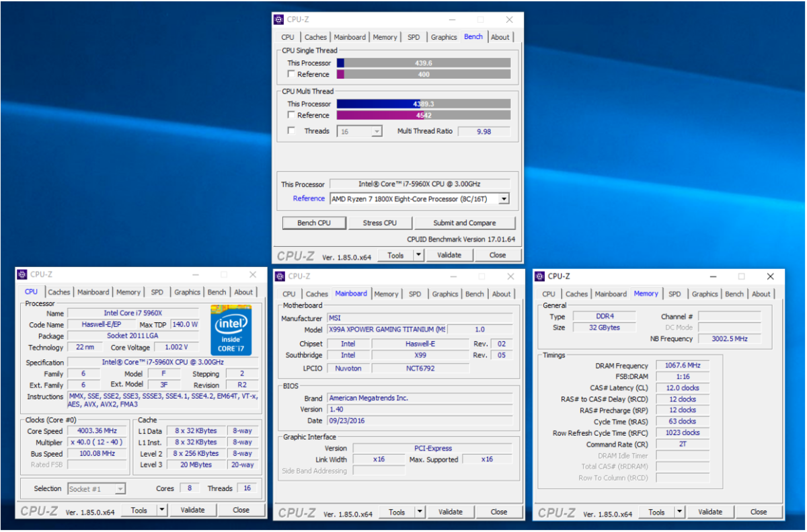807x532 pixels.
Task: Open the Threads count dropdown set to 16
Action: pyautogui.click(x=378, y=130)
